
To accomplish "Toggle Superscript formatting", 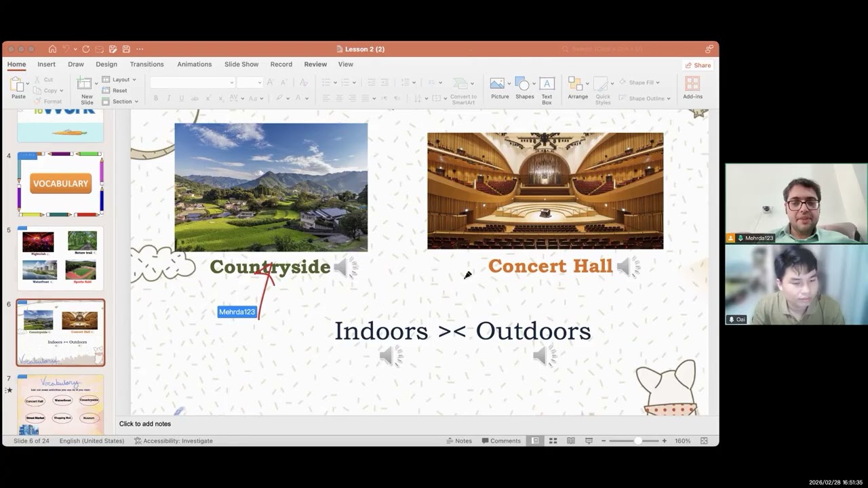I will coord(209,98).
